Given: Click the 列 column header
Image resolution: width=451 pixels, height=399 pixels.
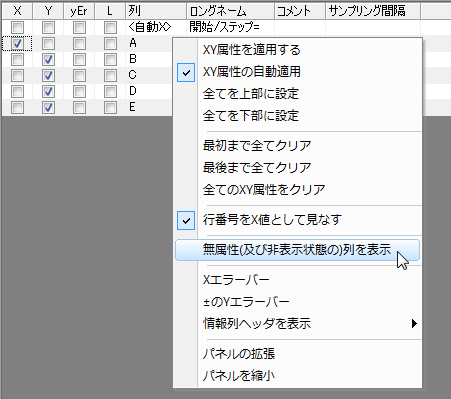Looking at the screenshot, I should pos(156,11).
